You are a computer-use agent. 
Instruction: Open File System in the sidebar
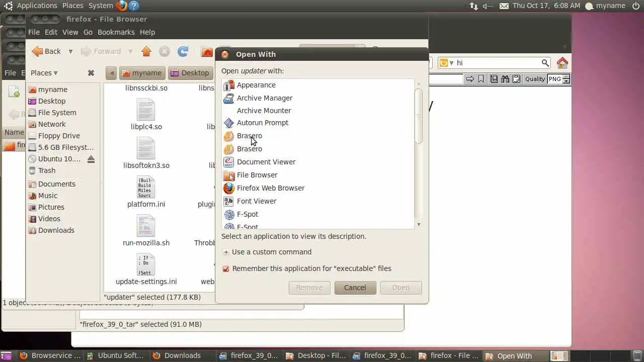(x=57, y=113)
